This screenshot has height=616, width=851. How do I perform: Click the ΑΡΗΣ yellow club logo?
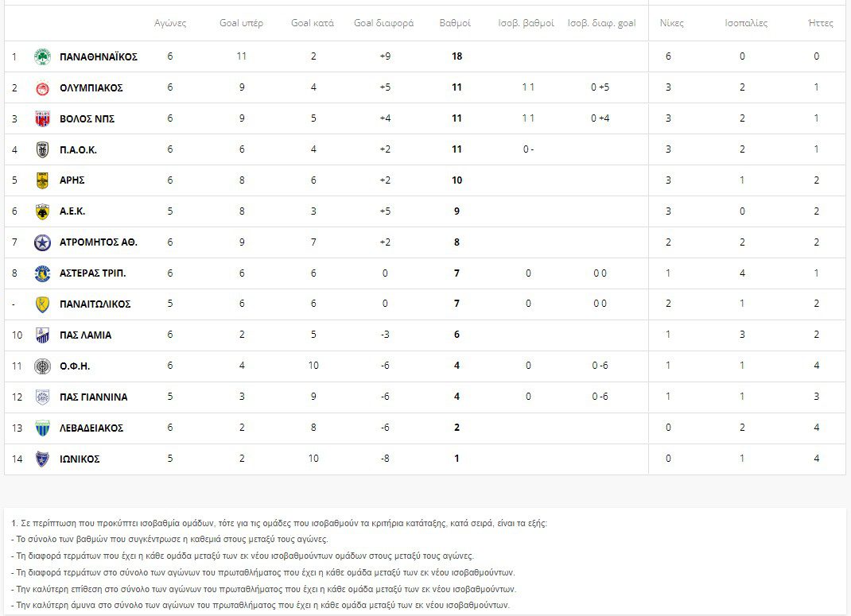[42, 180]
